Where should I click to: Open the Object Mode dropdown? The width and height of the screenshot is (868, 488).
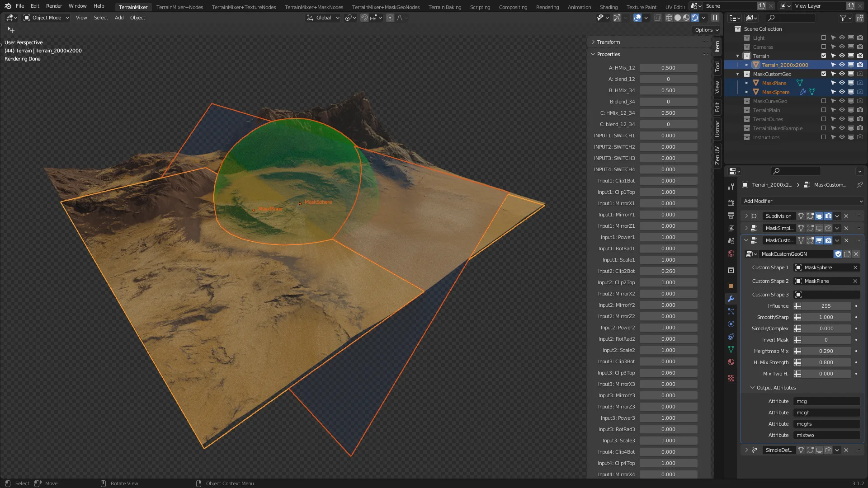pyautogui.click(x=46, y=18)
